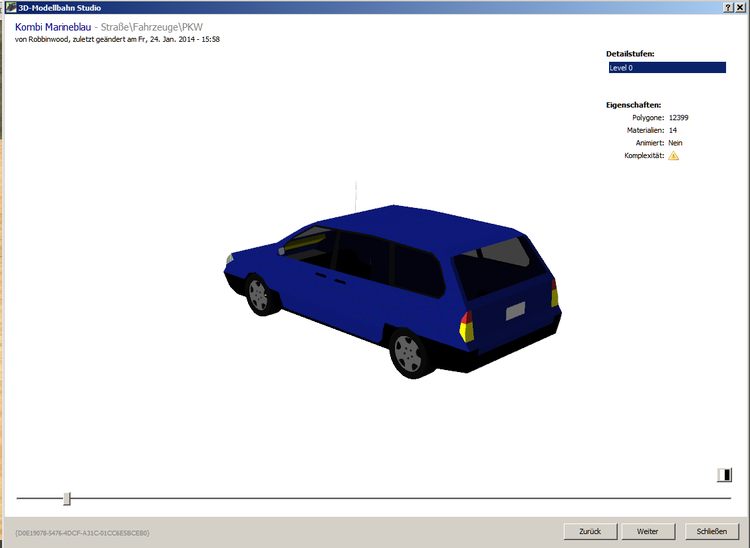Click the Eigenschaften heading

pyautogui.click(x=634, y=105)
